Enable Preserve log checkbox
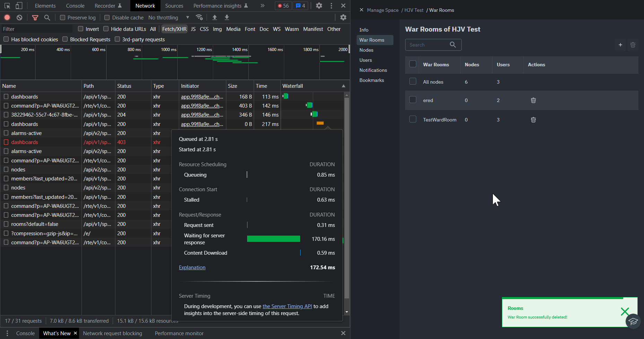Screen dimensions: 644x339 tap(62, 17)
